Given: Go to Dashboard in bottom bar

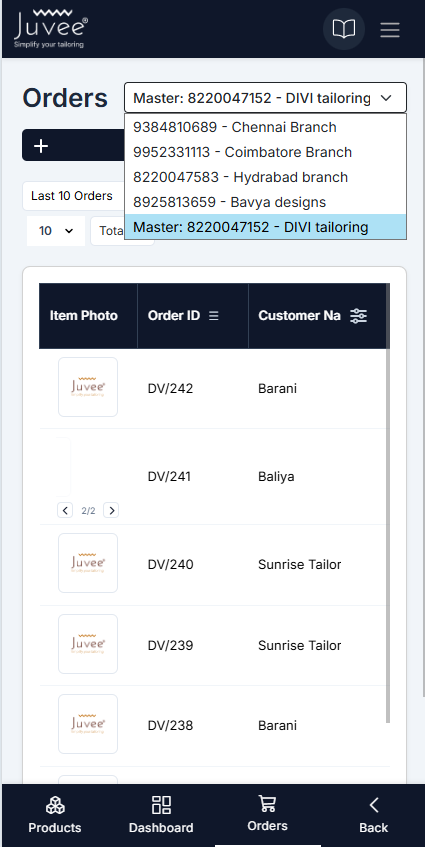Looking at the screenshot, I should point(161,815).
